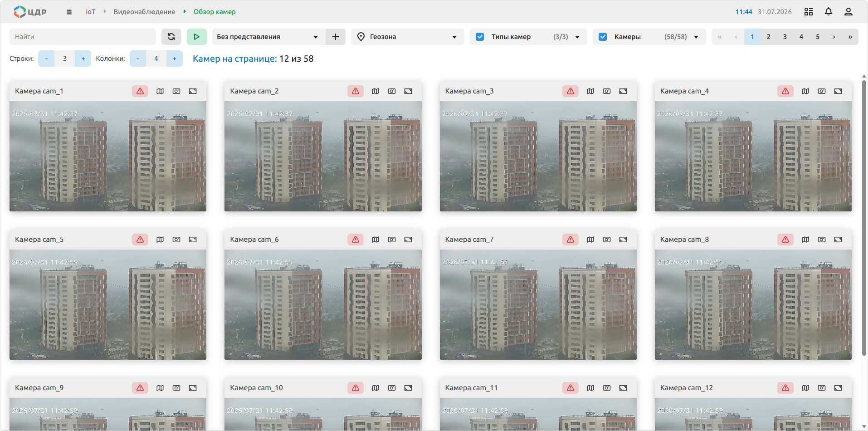This screenshot has width=868, height=431.
Task: Toggle the Камеры checkbox
Action: pyautogui.click(x=603, y=37)
